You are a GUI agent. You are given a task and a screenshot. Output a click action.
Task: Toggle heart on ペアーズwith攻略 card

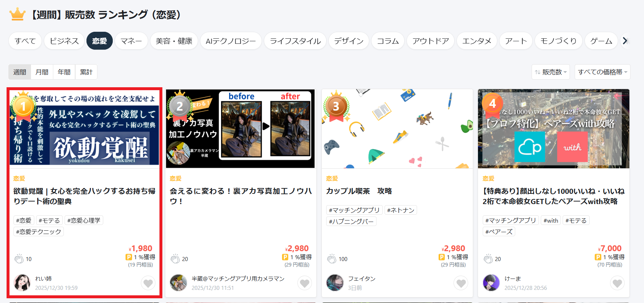[x=617, y=283]
